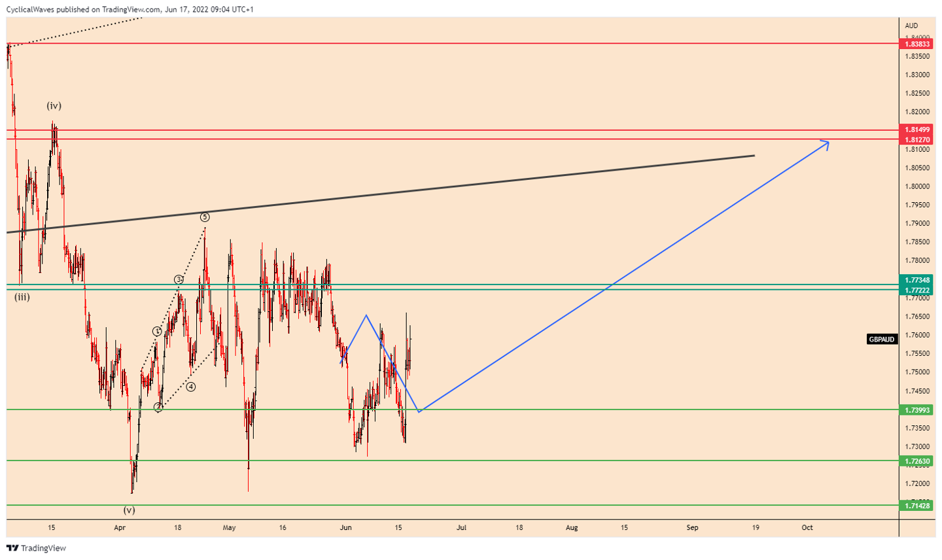Click the Jun date on time axis
Screen dimensions: 942x560
coord(346,527)
